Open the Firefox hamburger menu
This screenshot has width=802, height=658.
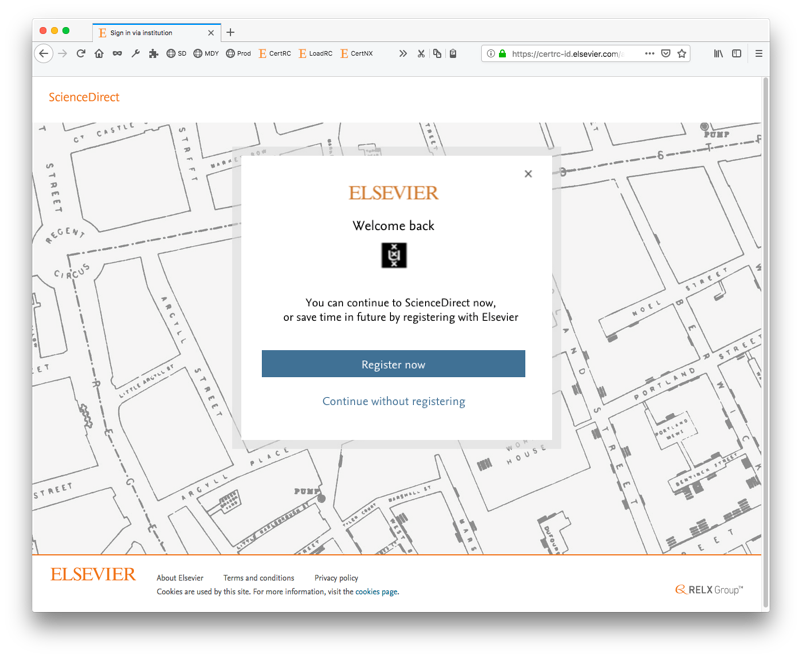click(x=759, y=53)
